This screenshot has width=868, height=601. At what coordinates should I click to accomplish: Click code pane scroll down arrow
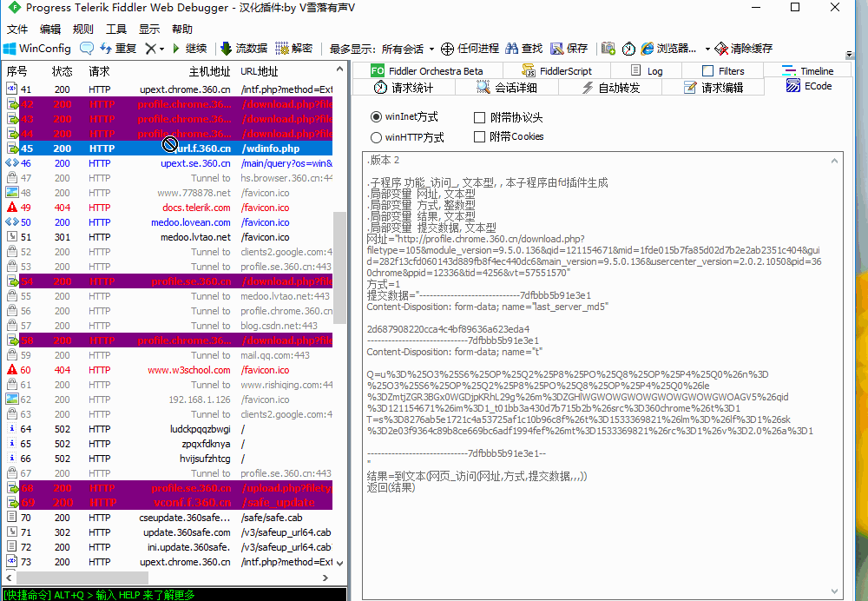point(834,591)
